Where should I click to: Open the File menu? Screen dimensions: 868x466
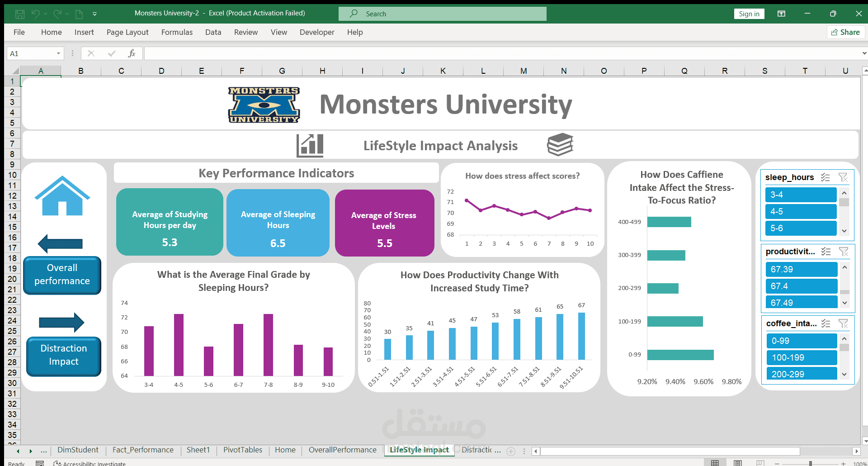(19, 32)
